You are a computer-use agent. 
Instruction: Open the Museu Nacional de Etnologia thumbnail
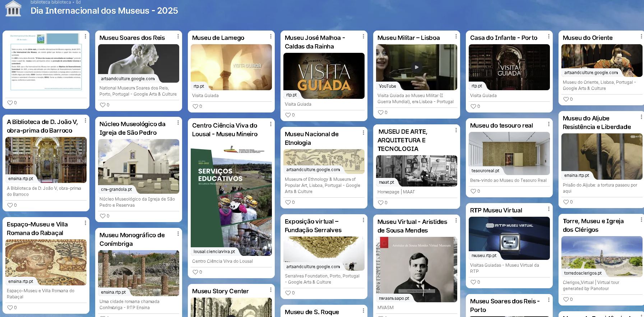324,161
